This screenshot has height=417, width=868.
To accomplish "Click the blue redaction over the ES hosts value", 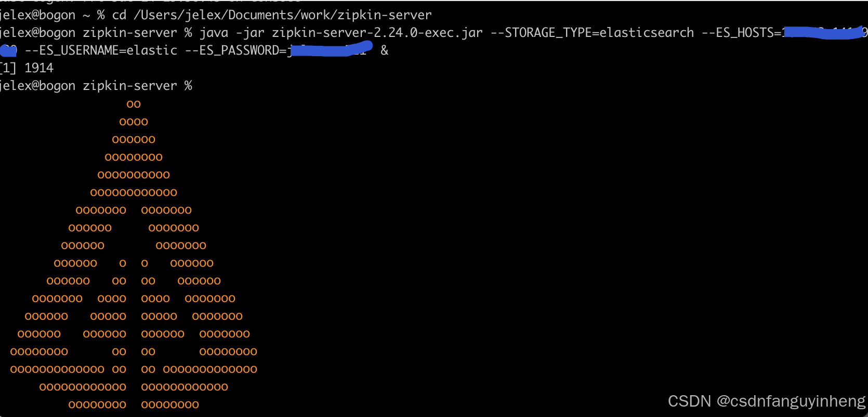I will click(824, 33).
